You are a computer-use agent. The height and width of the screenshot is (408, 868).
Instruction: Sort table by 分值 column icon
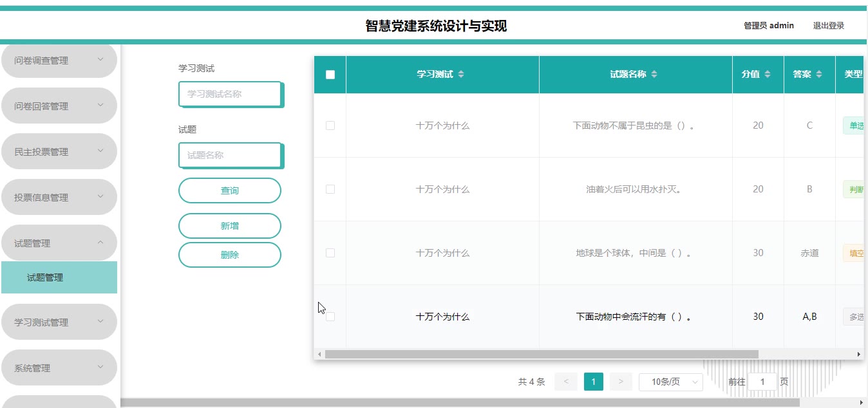click(767, 75)
